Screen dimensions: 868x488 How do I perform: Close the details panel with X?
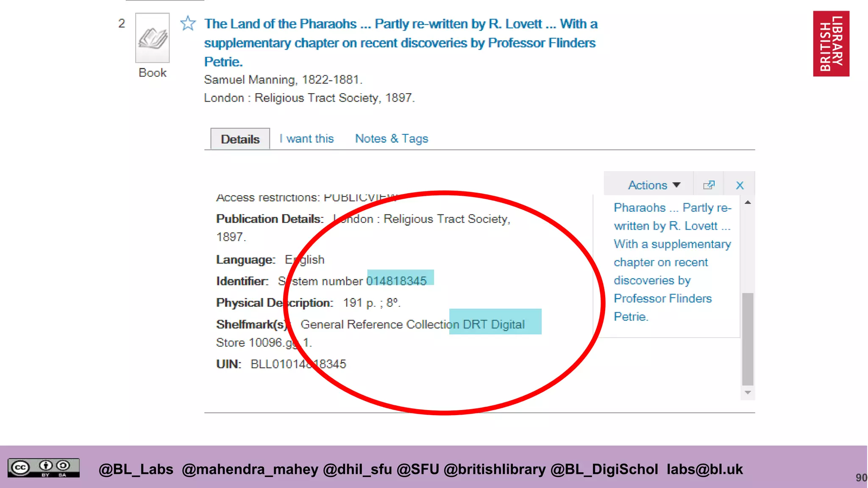click(x=740, y=185)
